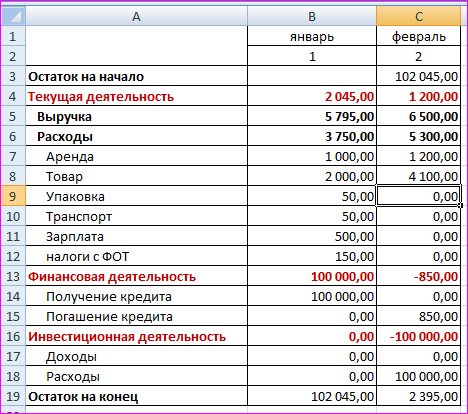The image size is (468, 414).
Task: Select the Остаток на конец cell
Action: (136, 396)
